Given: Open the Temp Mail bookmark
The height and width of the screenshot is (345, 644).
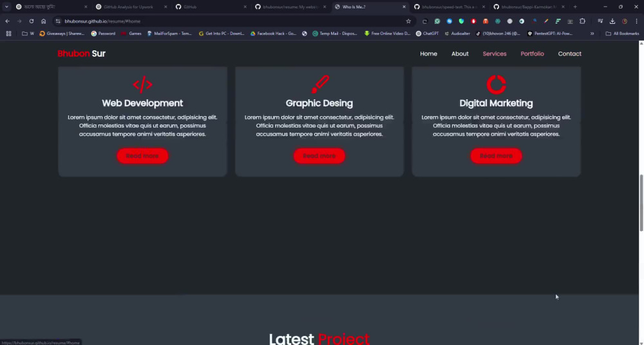Looking at the screenshot, I should coord(335,34).
